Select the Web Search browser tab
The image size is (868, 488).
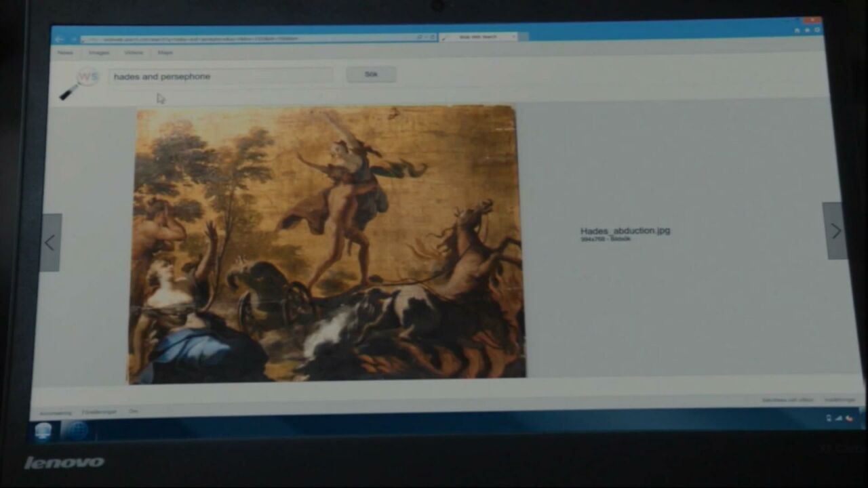click(x=478, y=37)
